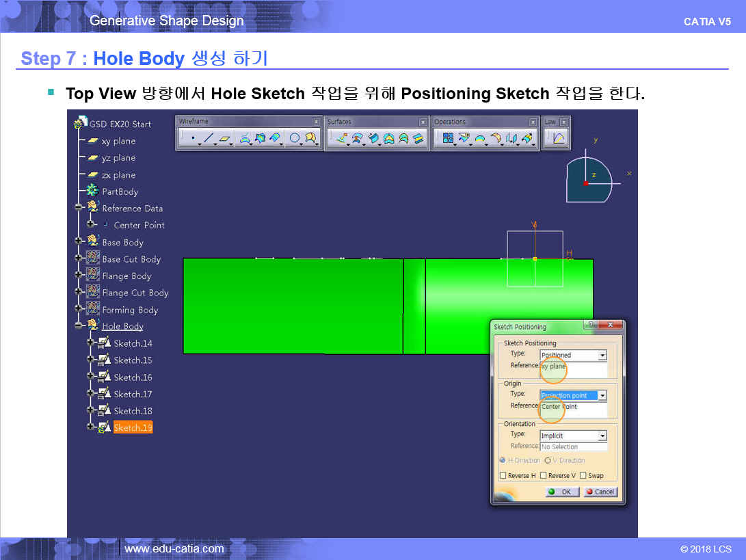Click the PartBody gear icon in tree

click(92, 191)
